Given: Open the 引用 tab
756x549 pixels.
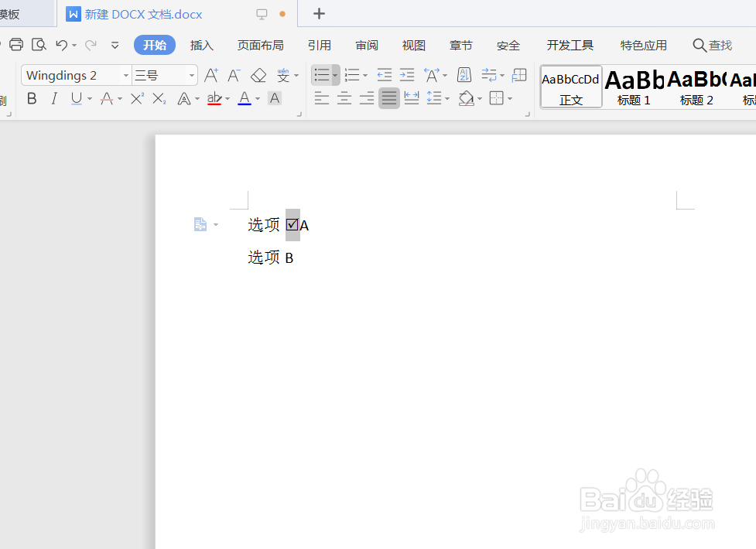Looking at the screenshot, I should (x=319, y=46).
